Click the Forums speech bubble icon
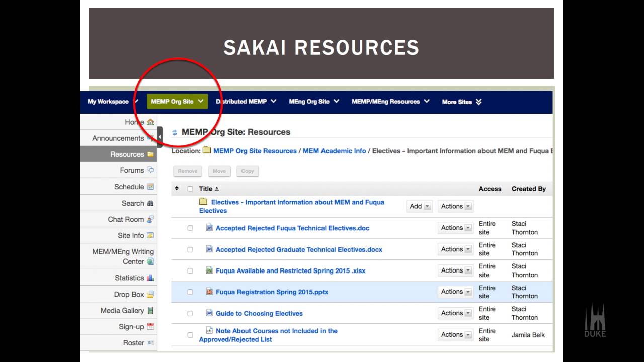The width and height of the screenshot is (644, 362). [150, 170]
